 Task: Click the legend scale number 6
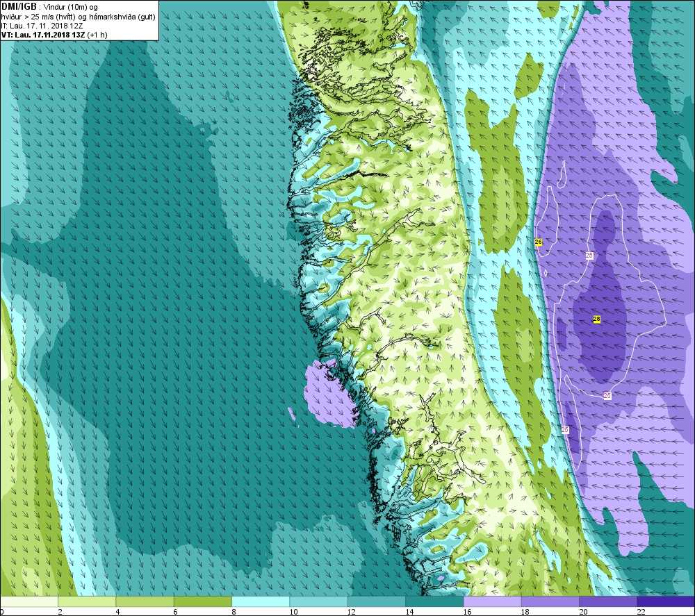point(176,612)
